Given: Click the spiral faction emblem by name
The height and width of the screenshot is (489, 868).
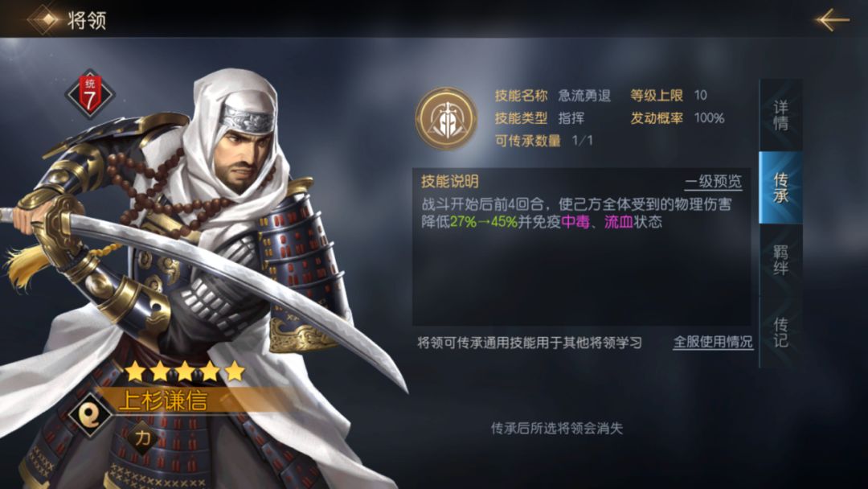Looking at the screenshot, I should 91,414.
